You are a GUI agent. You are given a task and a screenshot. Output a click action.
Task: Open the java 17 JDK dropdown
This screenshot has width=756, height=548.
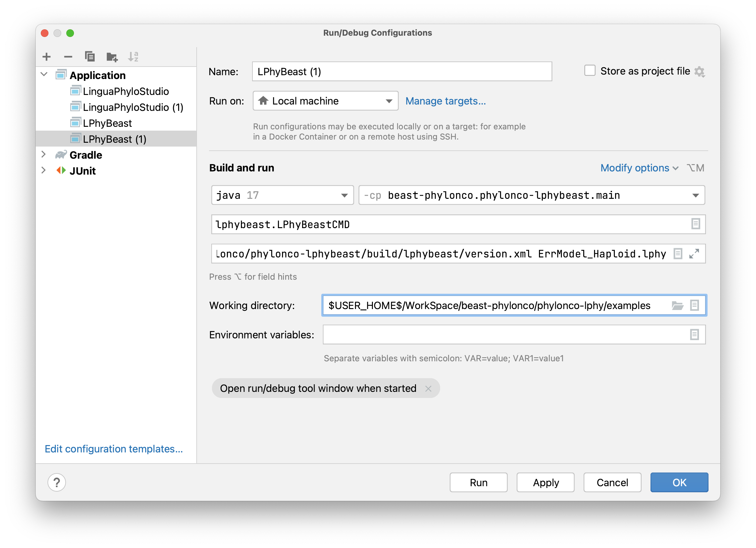pyautogui.click(x=282, y=195)
